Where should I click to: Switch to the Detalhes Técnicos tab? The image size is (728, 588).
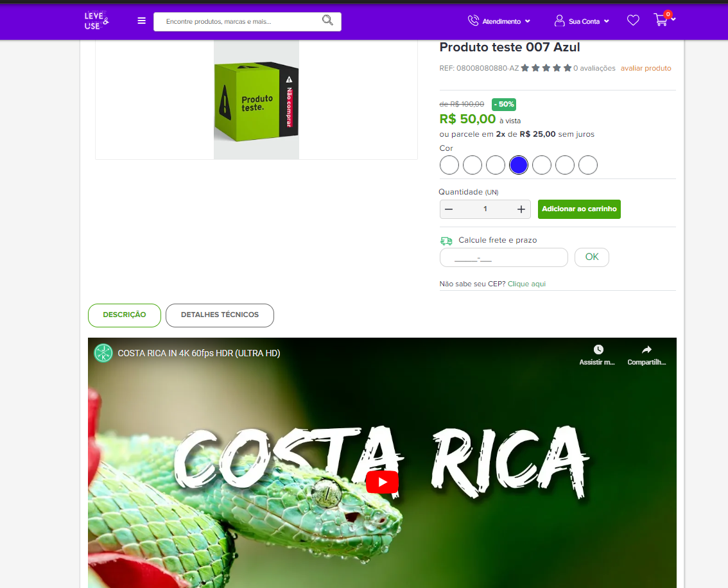[x=220, y=315]
